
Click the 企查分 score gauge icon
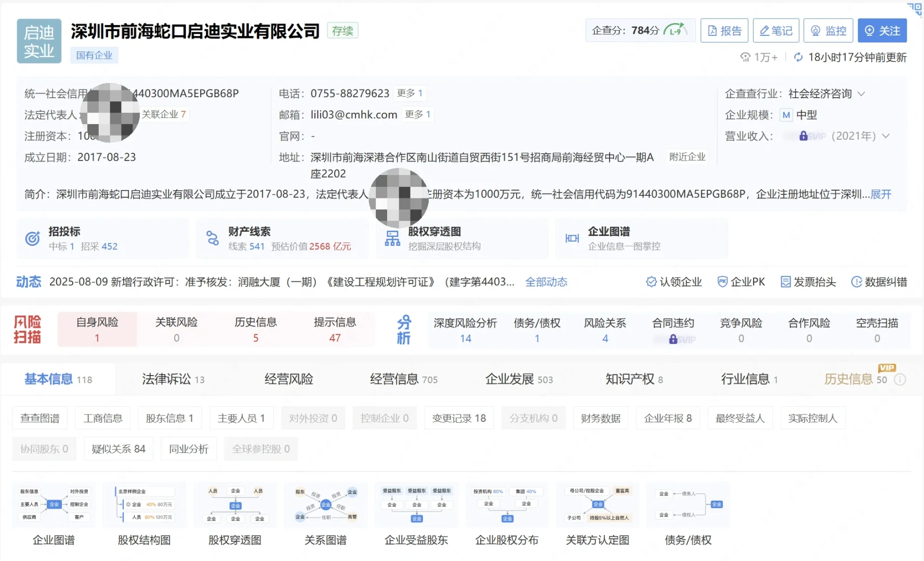click(675, 30)
